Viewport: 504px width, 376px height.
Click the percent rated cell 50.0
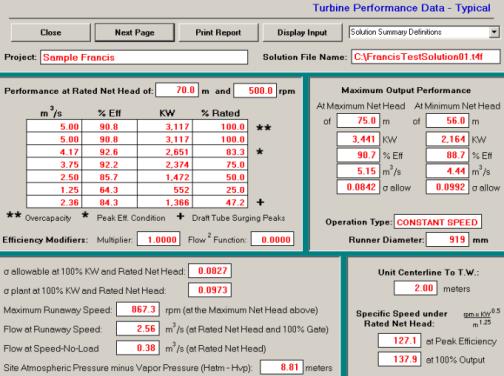tap(220, 177)
